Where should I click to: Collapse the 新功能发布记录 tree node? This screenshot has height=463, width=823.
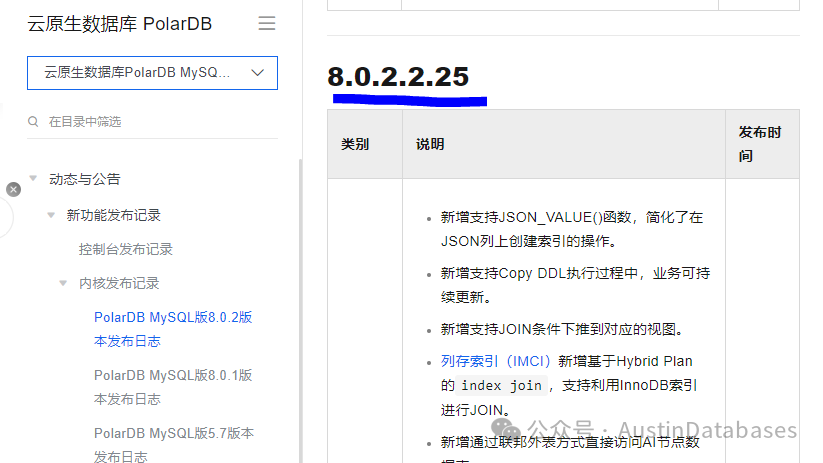coord(51,215)
